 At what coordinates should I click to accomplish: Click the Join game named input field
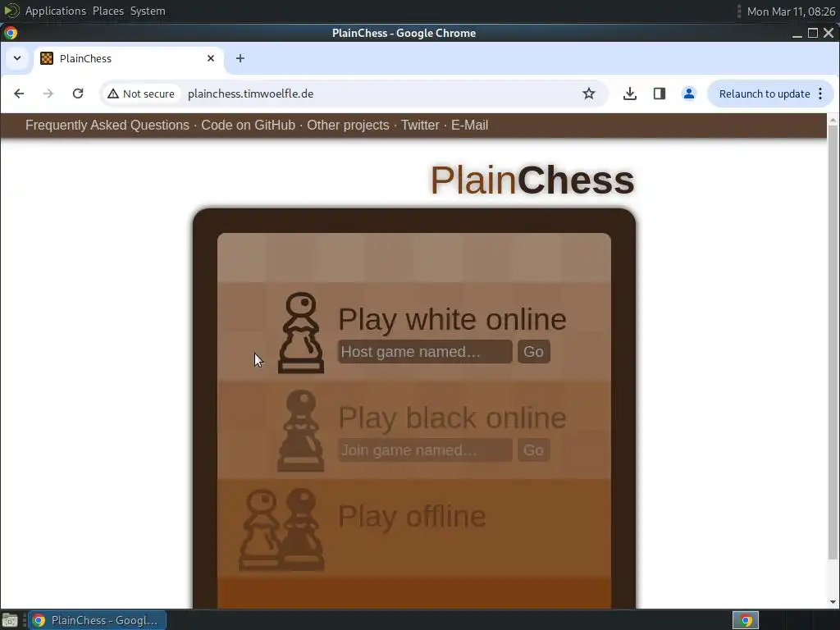pyautogui.click(x=425, y=450)
